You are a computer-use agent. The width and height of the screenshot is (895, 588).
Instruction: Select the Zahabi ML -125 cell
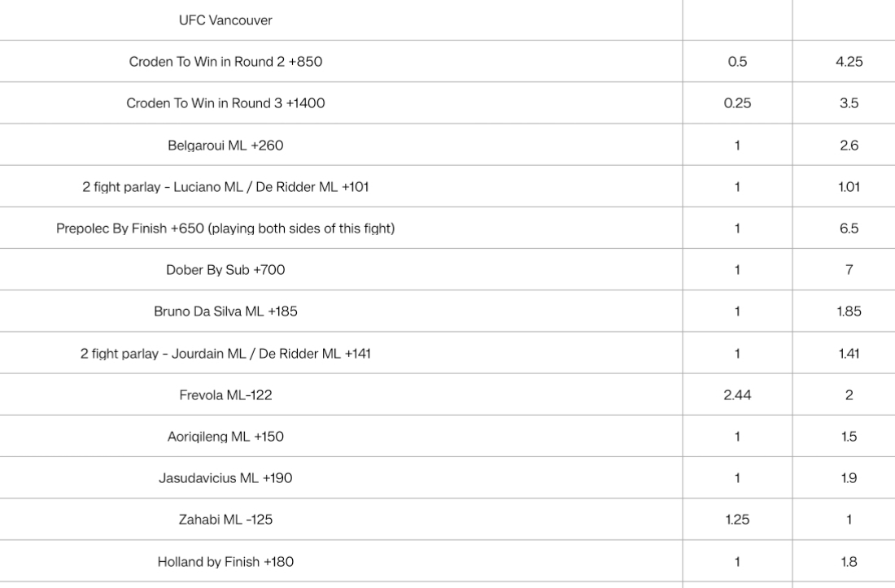click(225, 520)
